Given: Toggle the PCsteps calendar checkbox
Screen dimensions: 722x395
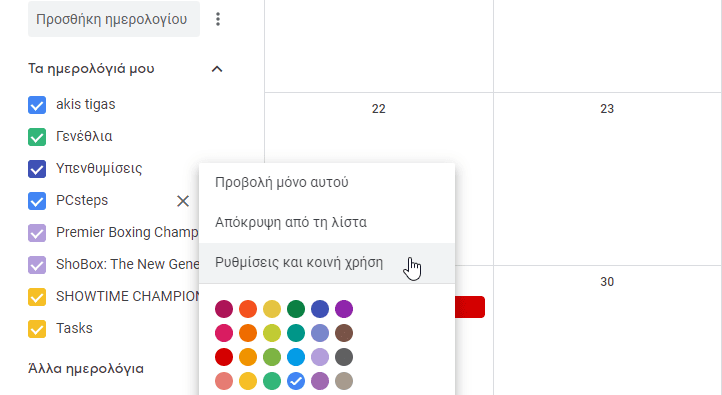Looking at the screenshot, I should pyautogui.click(x=37, y=201).
